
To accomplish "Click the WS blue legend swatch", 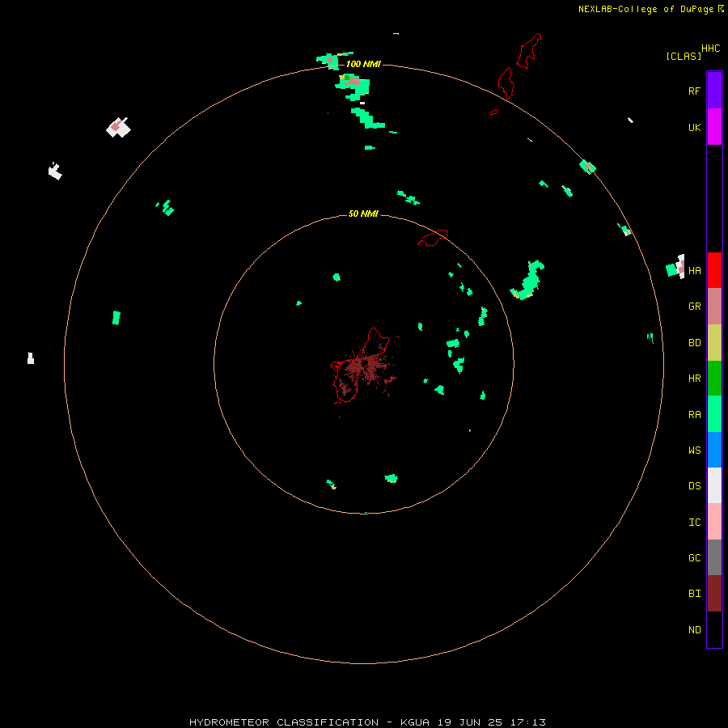I will (714, 450).
